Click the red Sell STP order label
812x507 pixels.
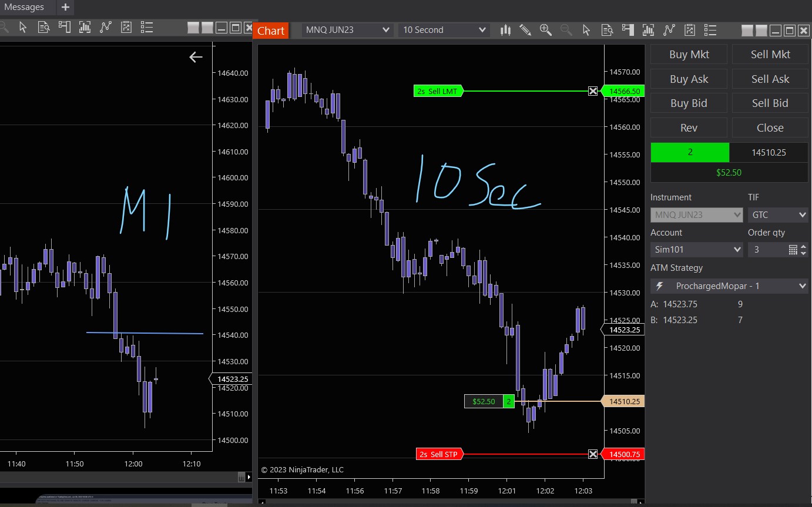pos(440,454)
